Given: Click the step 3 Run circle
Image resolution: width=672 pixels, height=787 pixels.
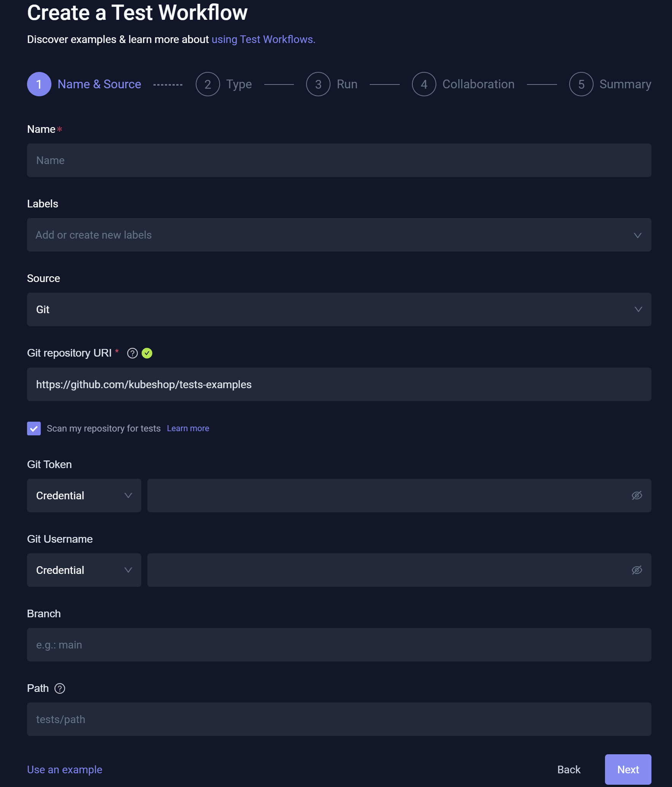Looking at the screenshot, I should 318,84.
